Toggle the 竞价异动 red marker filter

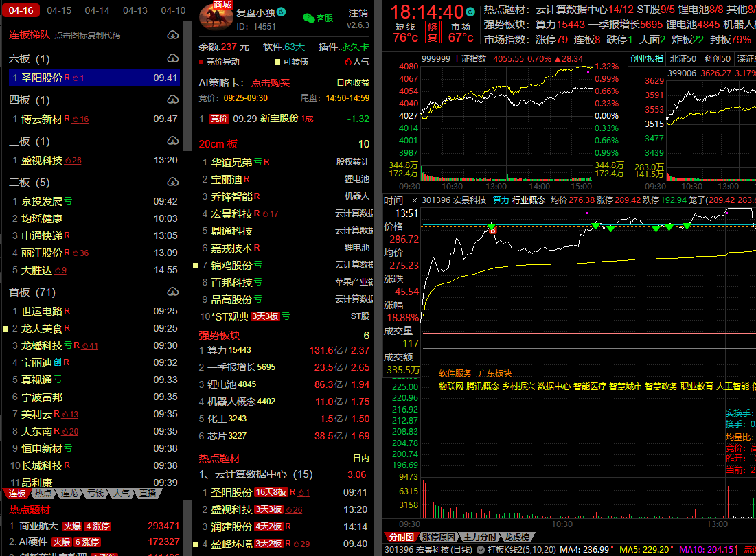[219, 62]
